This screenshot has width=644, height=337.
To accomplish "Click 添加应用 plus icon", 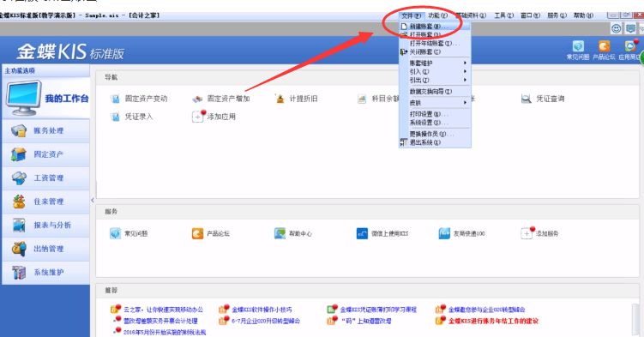I will [198, 116].
